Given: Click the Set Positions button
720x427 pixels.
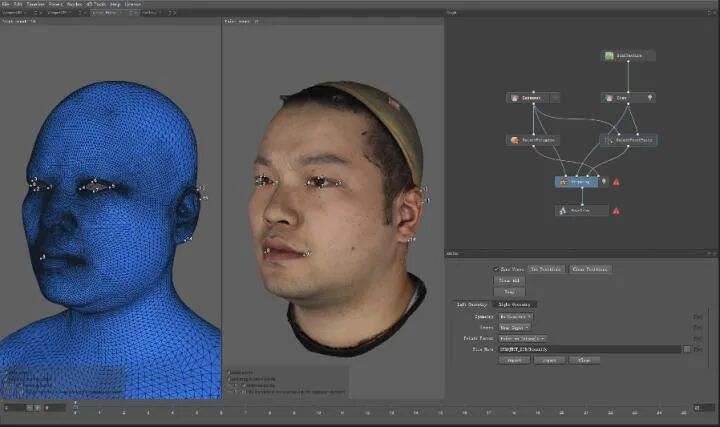Looking at the screenshot, I should click(546, 269).
